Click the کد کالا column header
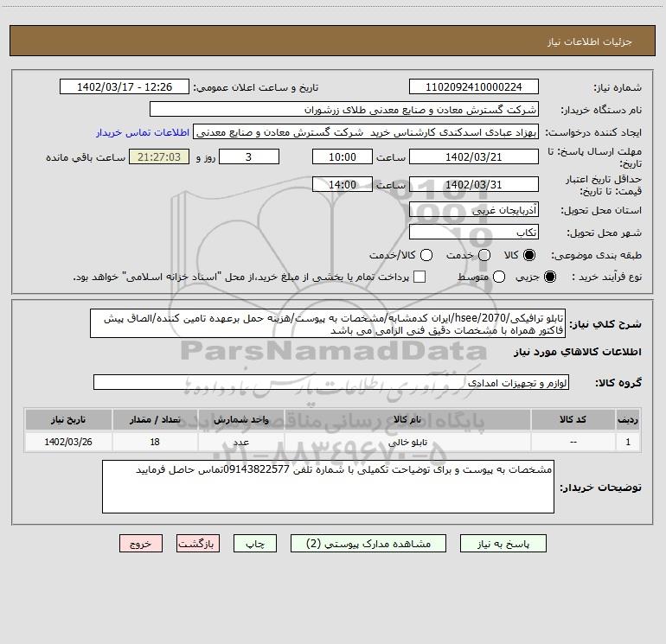Image resolution: width=666 pixels, height=644 pixels. [x=573, y=420]
